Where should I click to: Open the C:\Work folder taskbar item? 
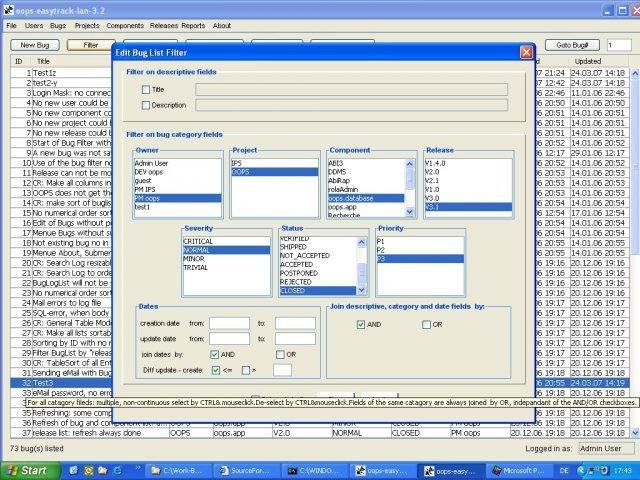(177, 471)
